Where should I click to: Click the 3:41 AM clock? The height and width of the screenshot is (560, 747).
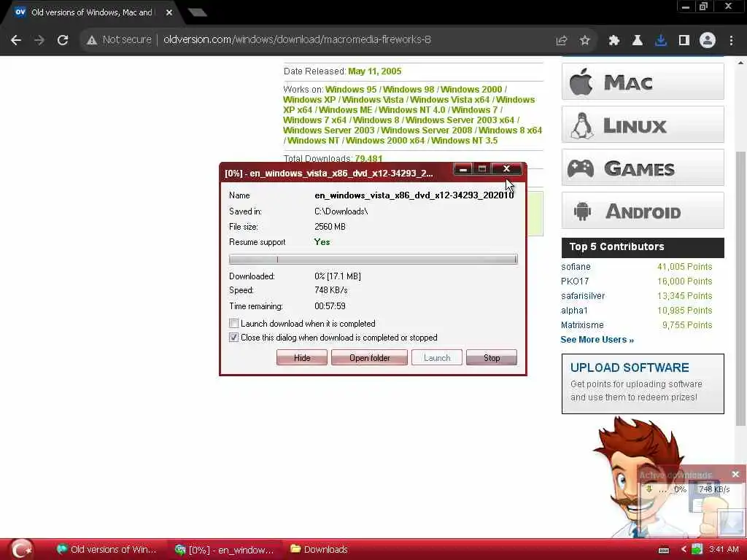pos(724,550)
